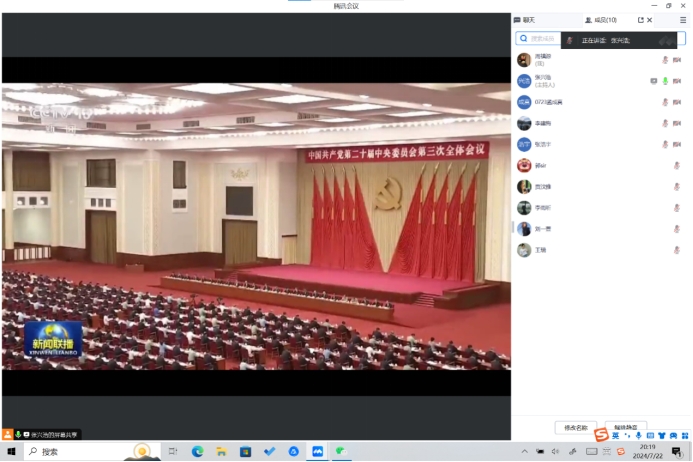The width and height of the screenshot is (693, 462).
Task: Toggle microphone icon for member 王倩
Action: coord(677,250)
